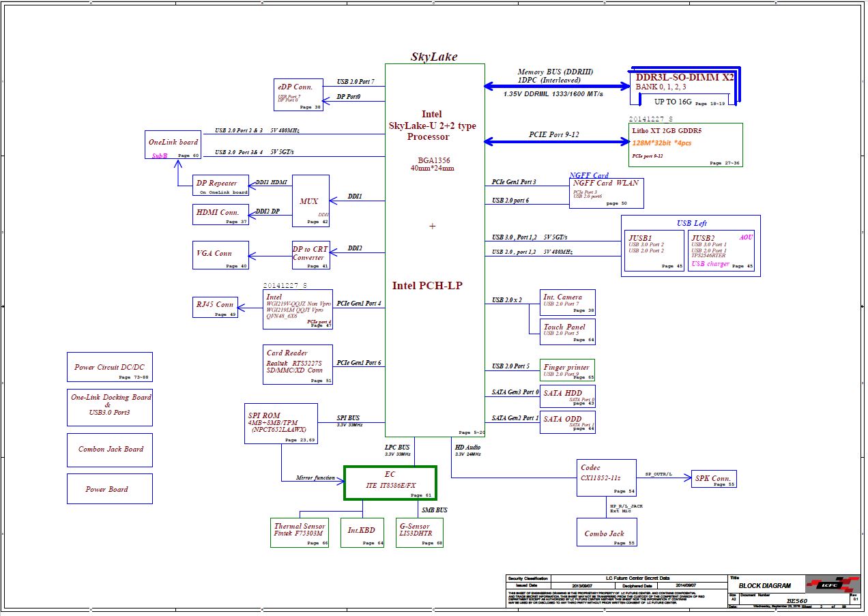The height and width of the screenshot is (616, 868).
Task: Click the "SATA Gen3 Port 0" label
Action: pos(515,392)
